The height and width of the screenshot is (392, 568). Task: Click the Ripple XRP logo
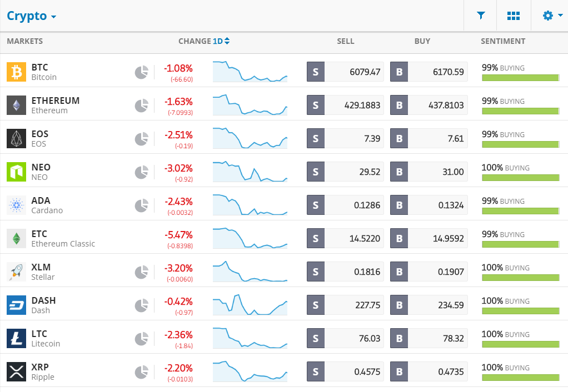click(16, 371)
